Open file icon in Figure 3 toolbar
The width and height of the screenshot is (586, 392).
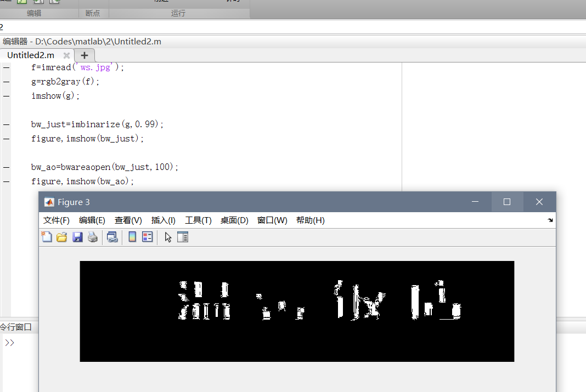pos(61,237)
